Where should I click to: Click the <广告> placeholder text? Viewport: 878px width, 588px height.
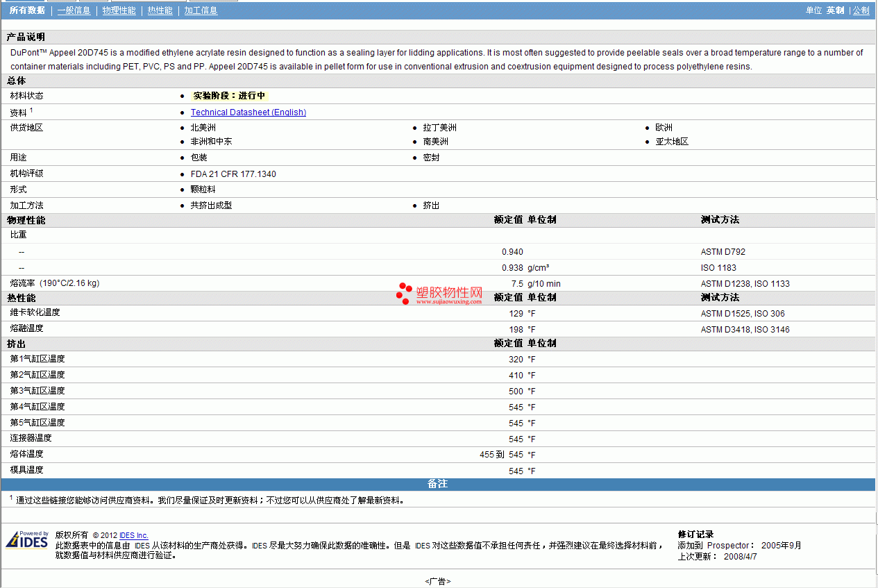click(438, 581)
